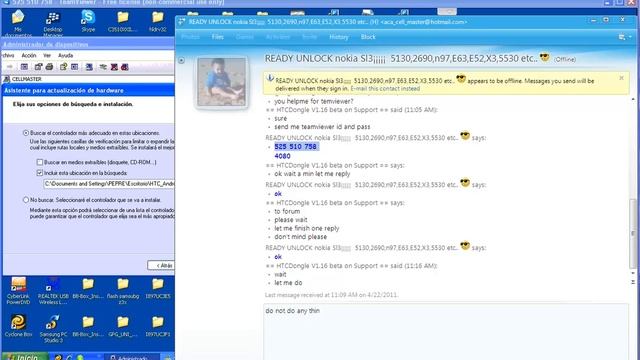Click 'ok wait a min let me reply' message
The image size is (640, 360).
point(312,174)
